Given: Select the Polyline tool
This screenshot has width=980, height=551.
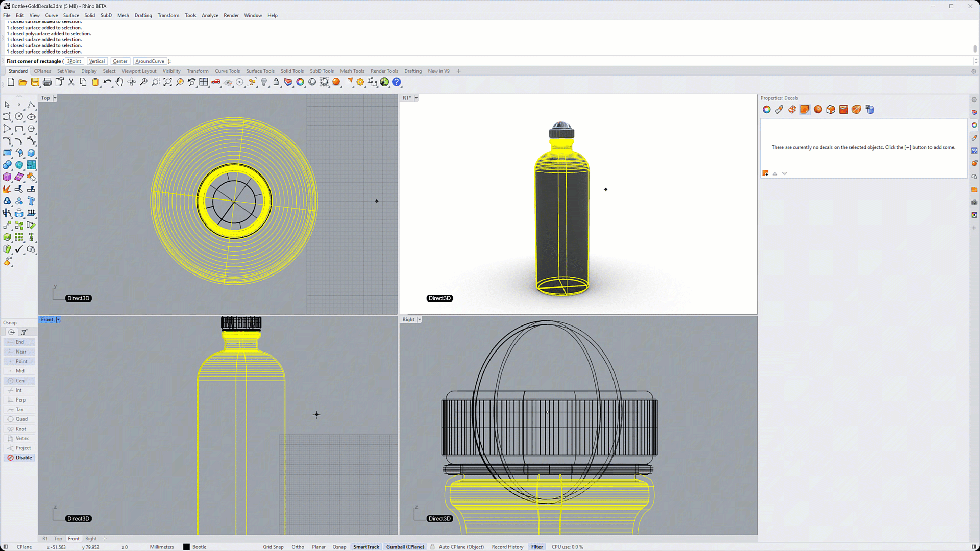Looking at the screenshot, I should (x=31, y=105).
